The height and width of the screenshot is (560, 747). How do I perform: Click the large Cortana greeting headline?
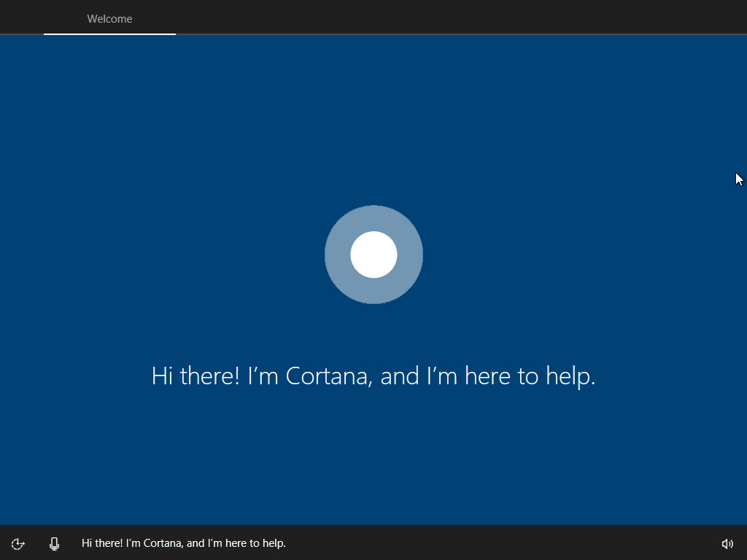pos(373,376)
